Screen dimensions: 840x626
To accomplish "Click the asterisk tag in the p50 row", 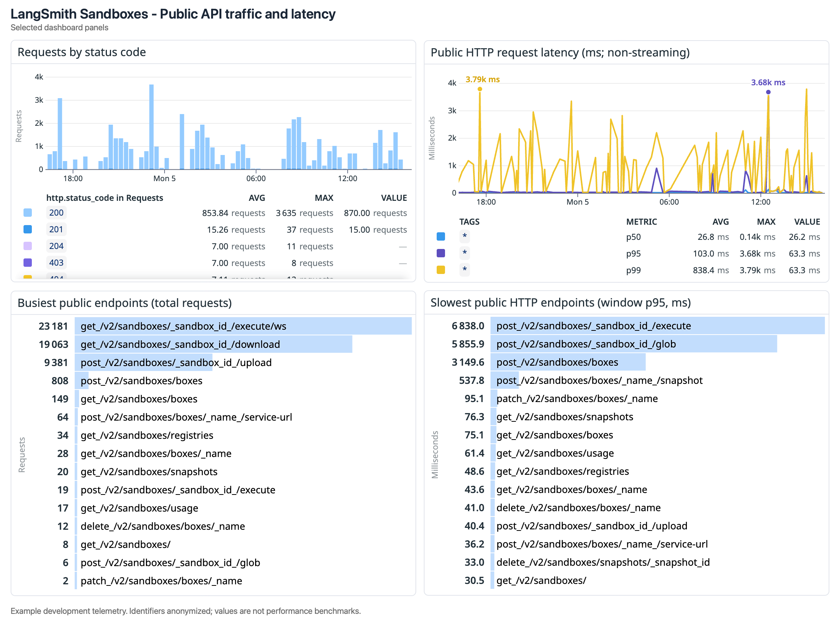I will tap(465, 236).
